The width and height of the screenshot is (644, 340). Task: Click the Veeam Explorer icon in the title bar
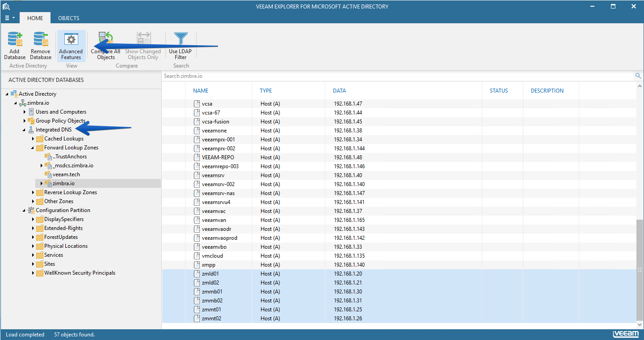point(6,6)
